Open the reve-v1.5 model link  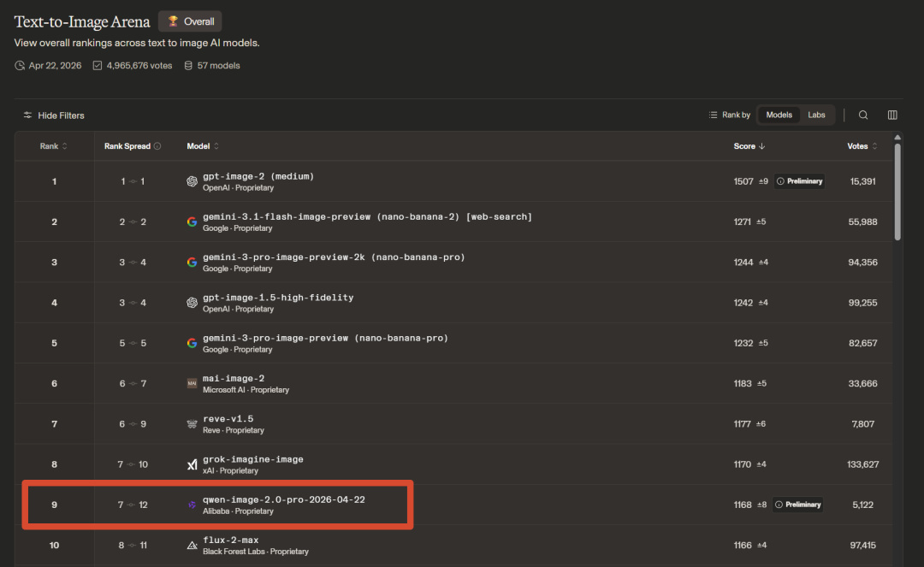pos(228,419)
